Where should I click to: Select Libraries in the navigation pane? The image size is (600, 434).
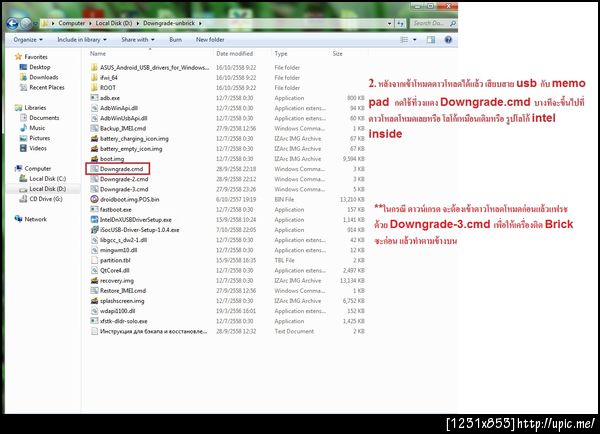point(35,108)
